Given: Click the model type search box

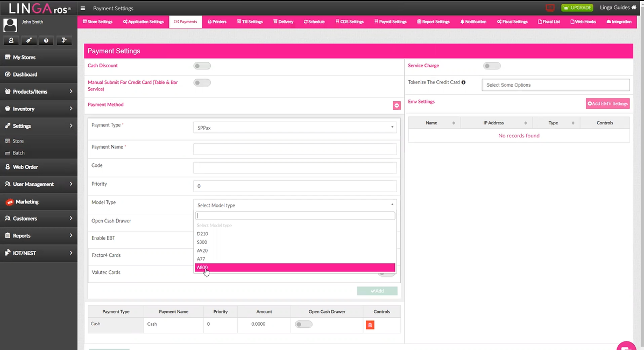Looking at the screenshot, I should click(x=295, y=216).
